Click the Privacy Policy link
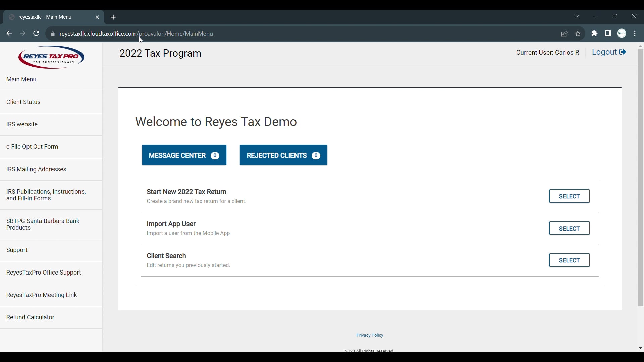Screen dimensions: 644x362 370,335
